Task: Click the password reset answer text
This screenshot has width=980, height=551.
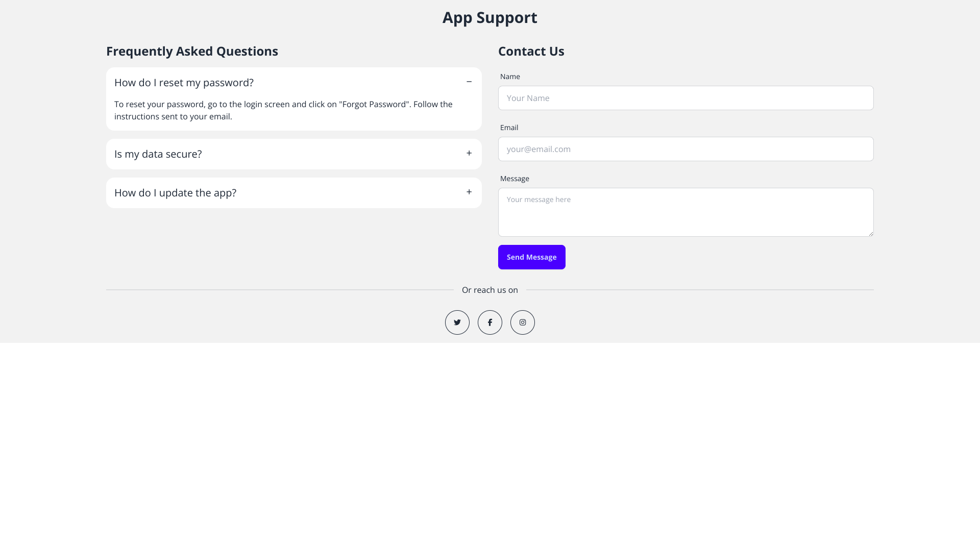Action: point(283,110)
